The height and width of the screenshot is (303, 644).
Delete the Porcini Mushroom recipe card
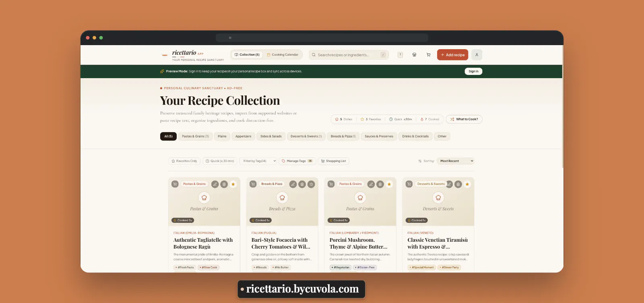380,184
